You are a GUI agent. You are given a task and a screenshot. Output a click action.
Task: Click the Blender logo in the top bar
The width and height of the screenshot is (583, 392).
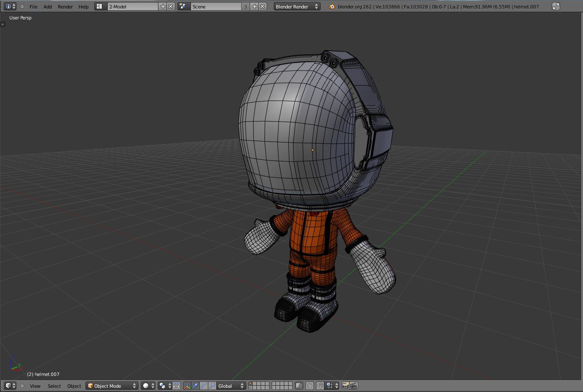point(331,6)
